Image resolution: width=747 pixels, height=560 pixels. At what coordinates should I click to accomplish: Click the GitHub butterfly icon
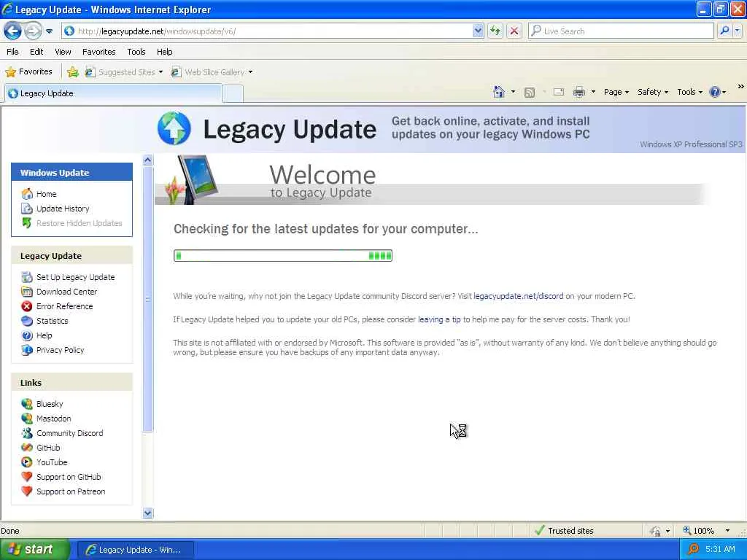pyautogui.click(x=27, y=448)
